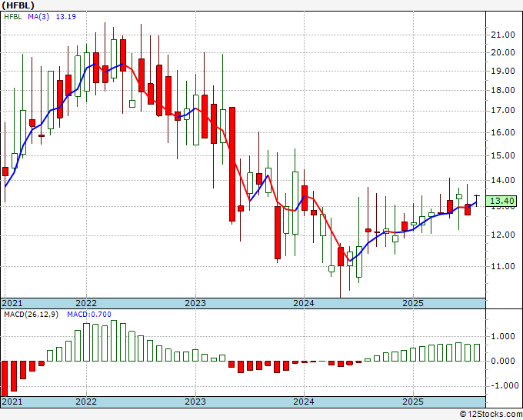Click 2023 on the price chart timeline

click(x=195, y=303)
